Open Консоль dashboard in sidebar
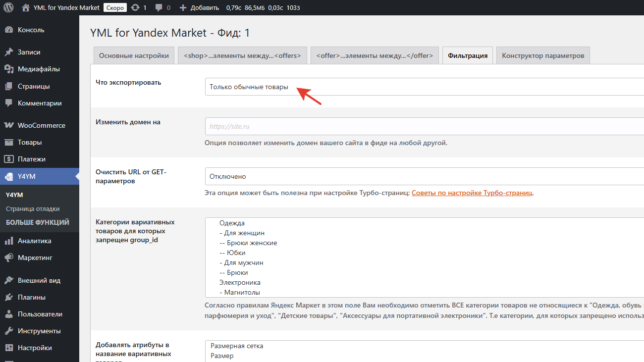Viewport: 644px width, 362px height. point(31,30)
